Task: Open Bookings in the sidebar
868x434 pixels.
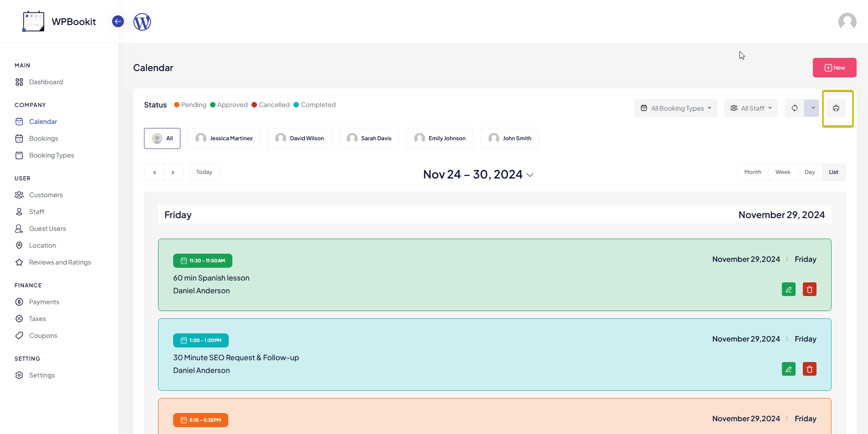Action: pyautogui.click(x=43, y=138)
